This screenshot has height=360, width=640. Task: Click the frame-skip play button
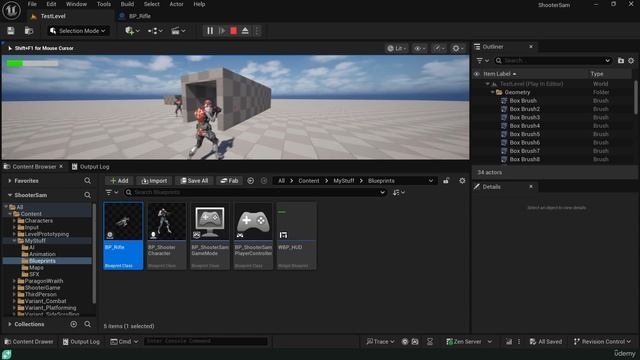pyautogui.click(x=222, y=31)
